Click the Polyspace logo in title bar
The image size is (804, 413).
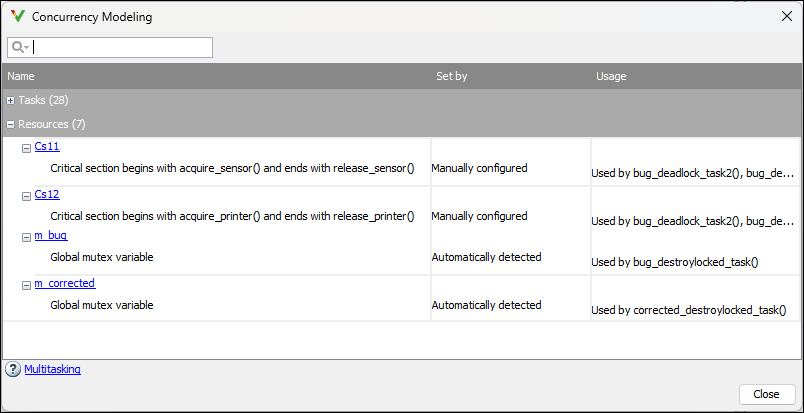pos(17,17)
